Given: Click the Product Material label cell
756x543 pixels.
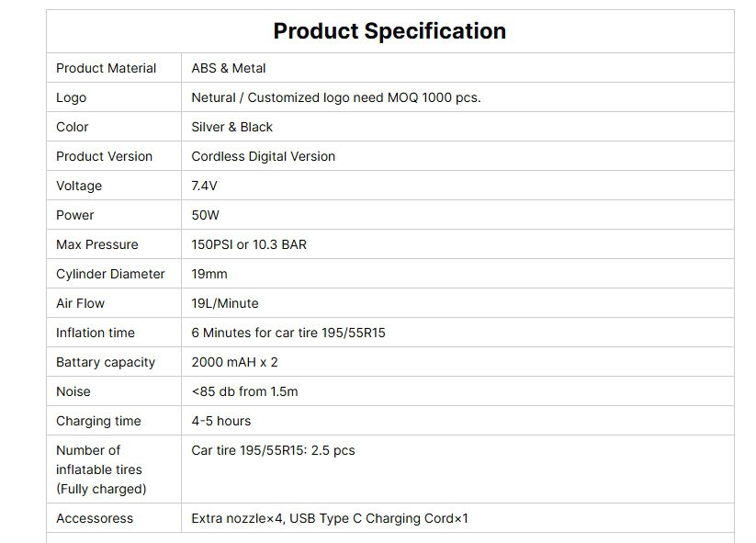Looking at the screenshot, I should (x=106, y=68).
